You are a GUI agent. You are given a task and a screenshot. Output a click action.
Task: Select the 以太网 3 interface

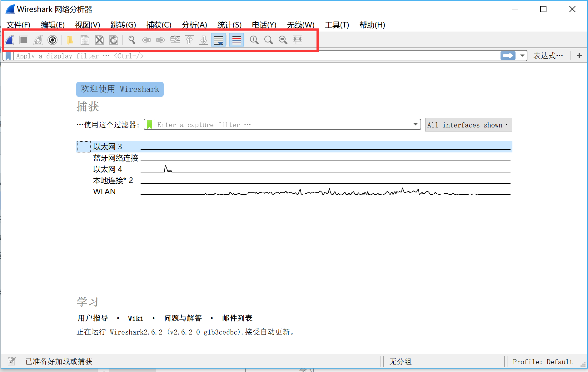click(x=294, y=147)
